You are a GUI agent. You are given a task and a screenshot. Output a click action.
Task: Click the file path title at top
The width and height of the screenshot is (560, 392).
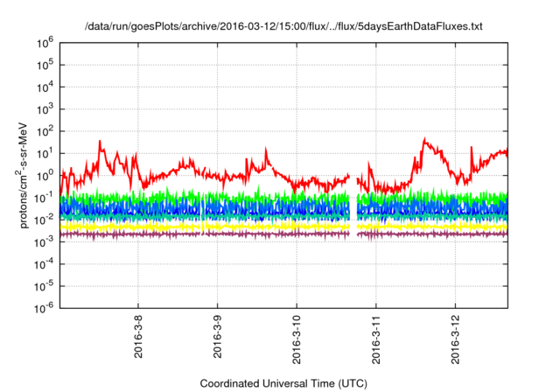pyautogui.click(x=283, y=26)
